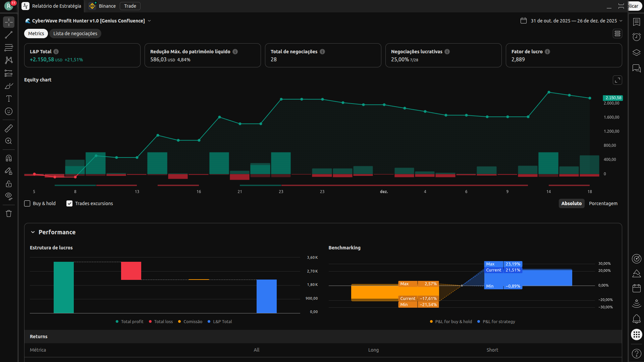Open the economic calendar icon
The image size is (644, 362).
pos(636,288)
